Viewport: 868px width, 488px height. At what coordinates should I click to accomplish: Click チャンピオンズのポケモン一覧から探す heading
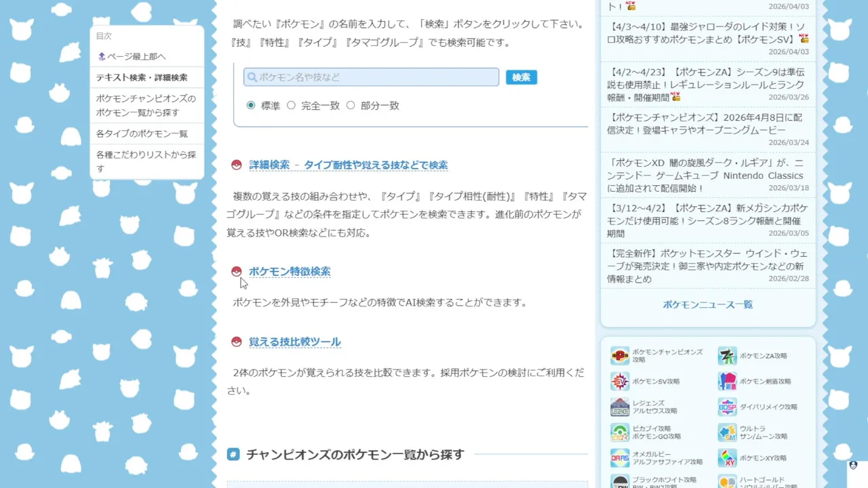[355, 454]
